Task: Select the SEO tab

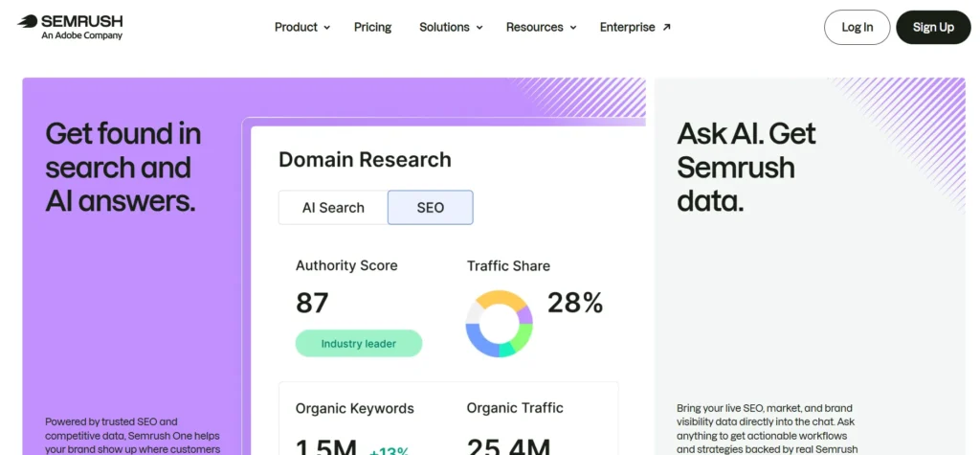Action: [x=430, y=208]
